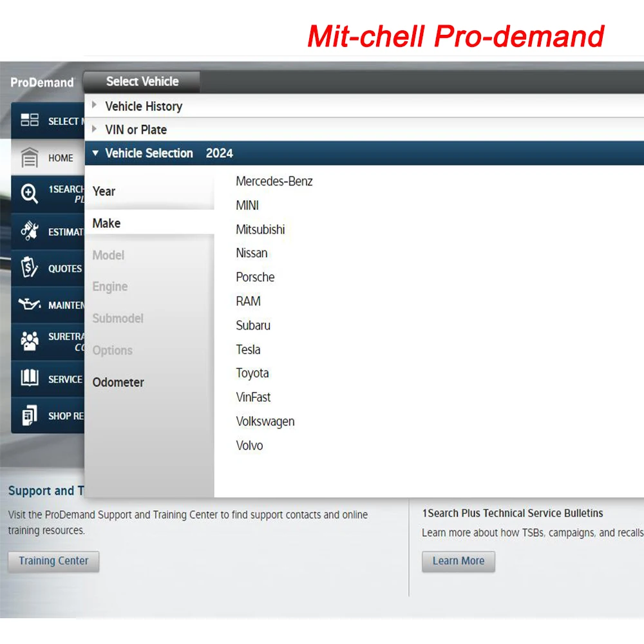Select the Submodel step

(117, 318)
